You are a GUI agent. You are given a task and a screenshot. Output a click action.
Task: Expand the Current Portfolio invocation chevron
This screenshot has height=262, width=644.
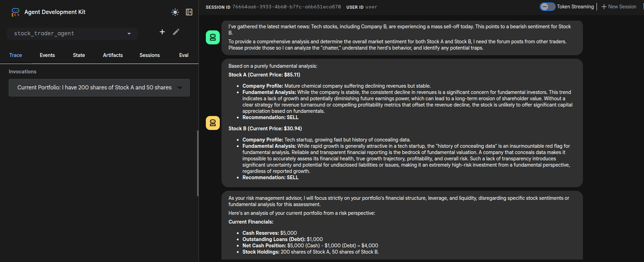pos(180,88)
